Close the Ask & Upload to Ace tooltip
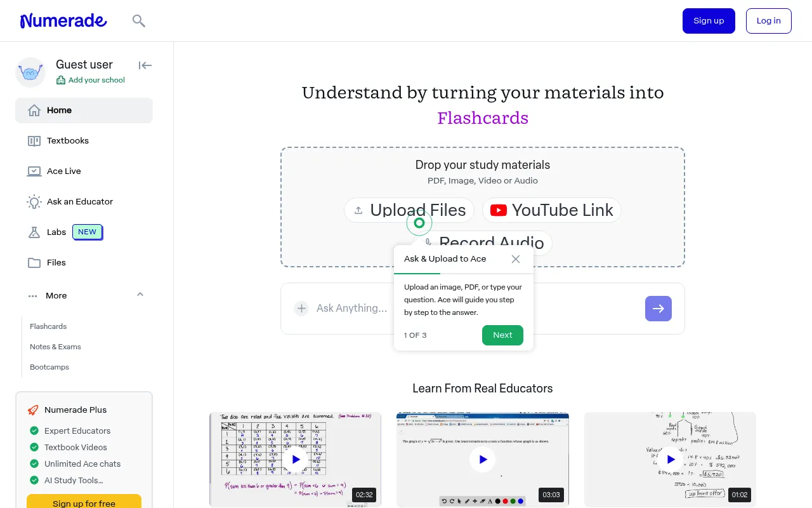This screenshot has height=508, width=812. 516,259
